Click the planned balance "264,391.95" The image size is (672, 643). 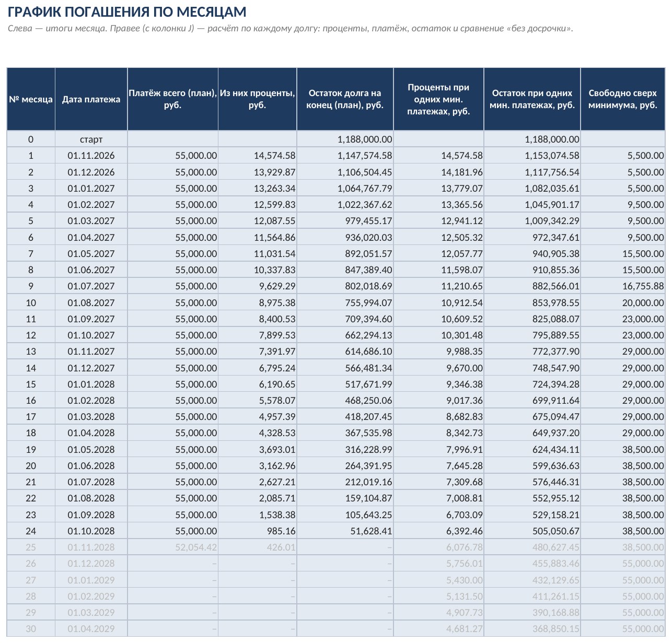pyautogui.click(x=345, y=465)
